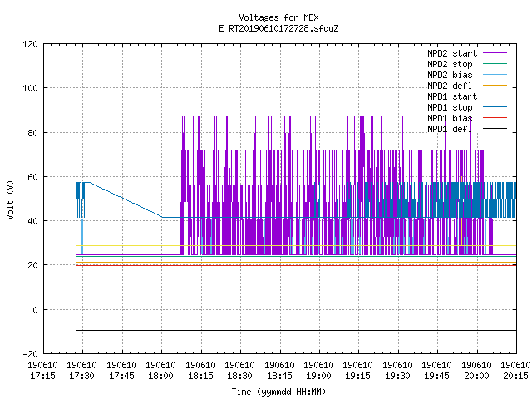Screen dimensions: 532x399
Task: Click the x-axis tick label 19:45
Action: pyautogui.click(x=436, y=376)
